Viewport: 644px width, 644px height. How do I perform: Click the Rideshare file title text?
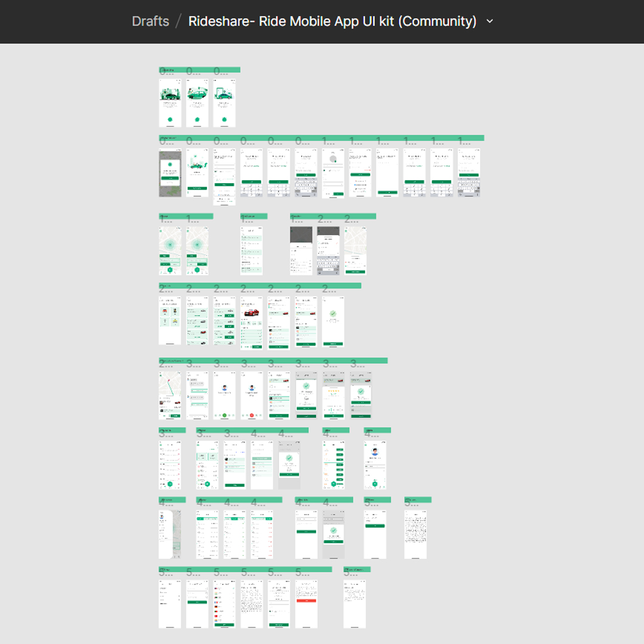coord(332,21)
